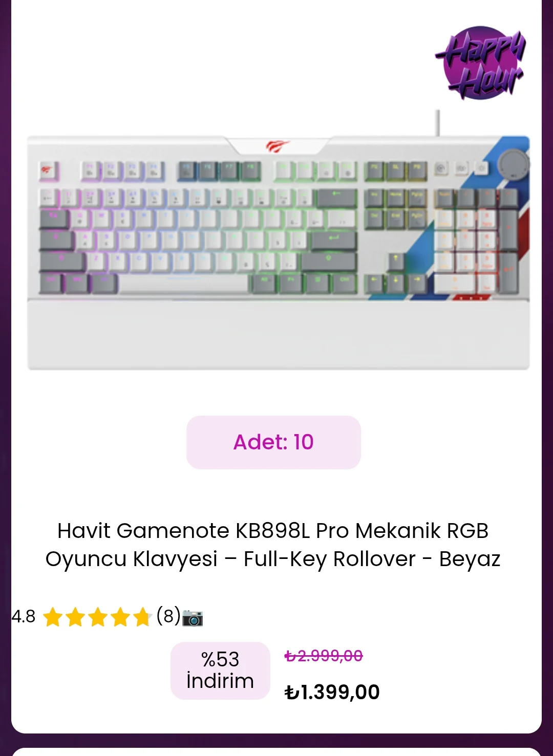Open the (8) reviews count link

pyautogui.click(x=168, y=616)
